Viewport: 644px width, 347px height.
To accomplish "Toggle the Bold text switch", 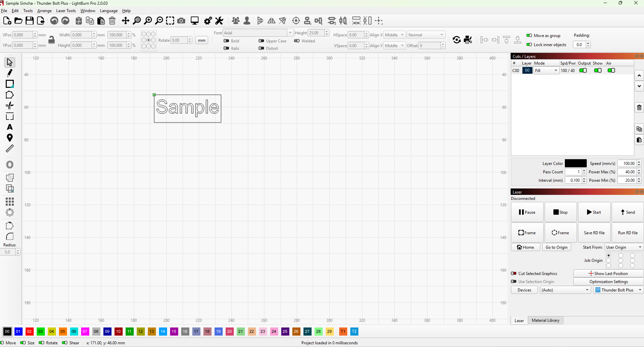I will (x=227, y=41).
